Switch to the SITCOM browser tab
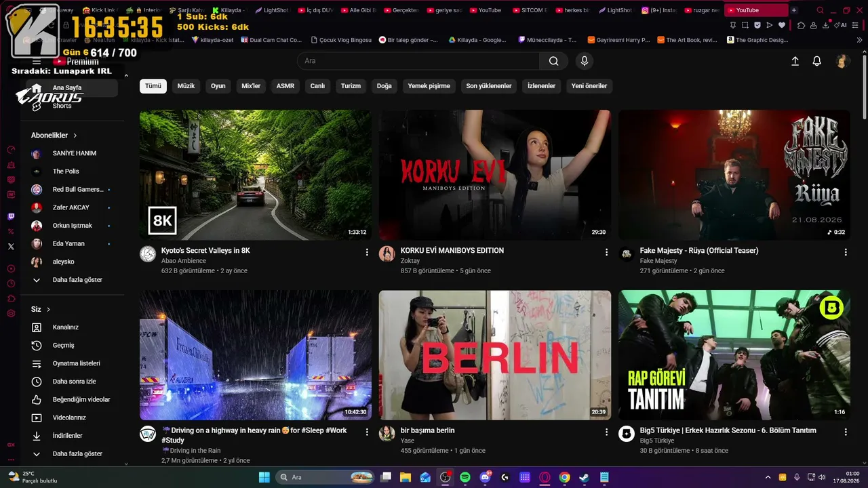 point(529,10)
